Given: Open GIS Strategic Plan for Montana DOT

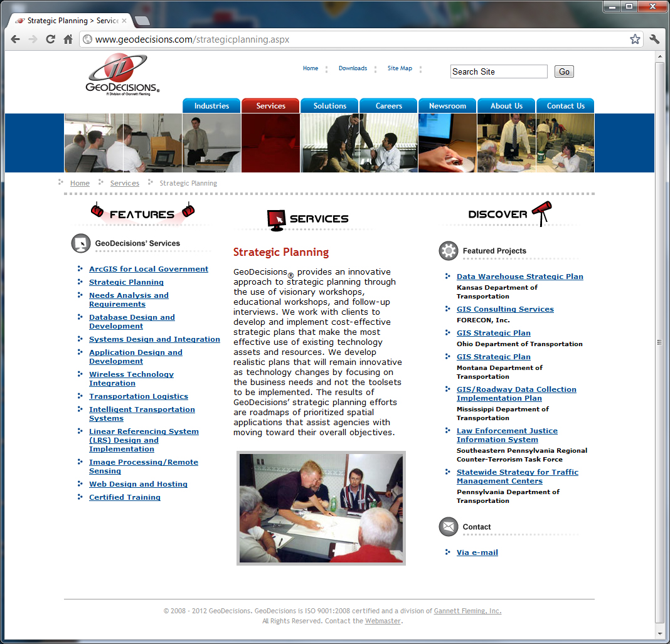Looking at the screenshot, I should (x=494, y=357).
